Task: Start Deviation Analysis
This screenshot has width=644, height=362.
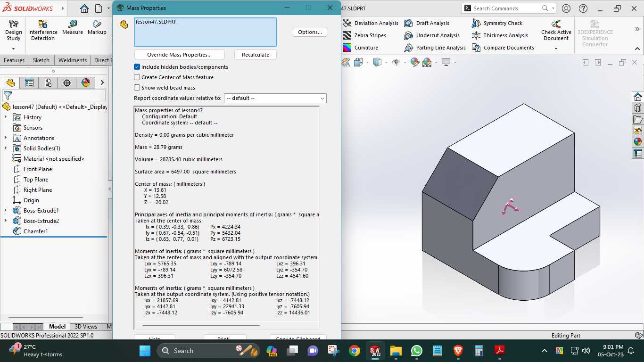Action: [371, 23]
